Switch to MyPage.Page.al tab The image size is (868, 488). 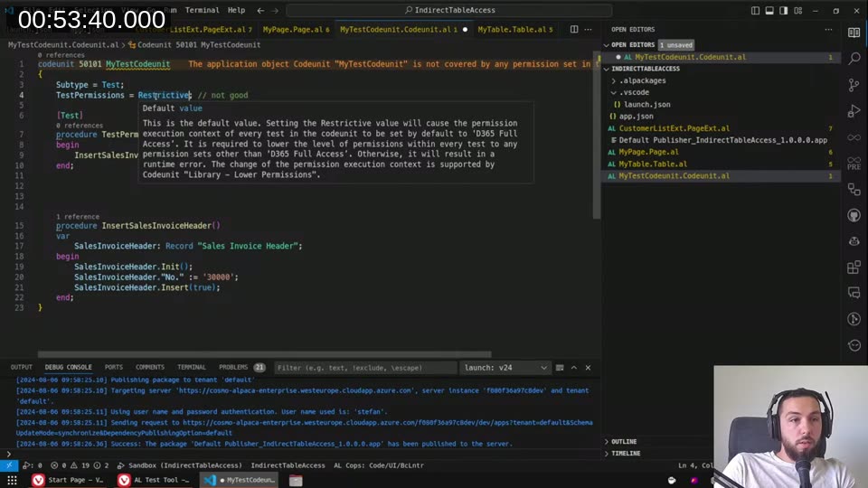coord(296,29)
